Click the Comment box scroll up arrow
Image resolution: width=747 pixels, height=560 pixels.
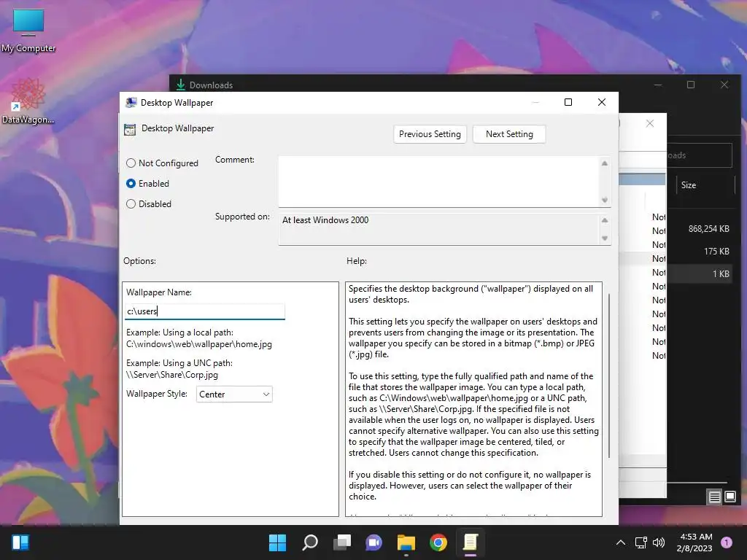(x=605, y=163)
